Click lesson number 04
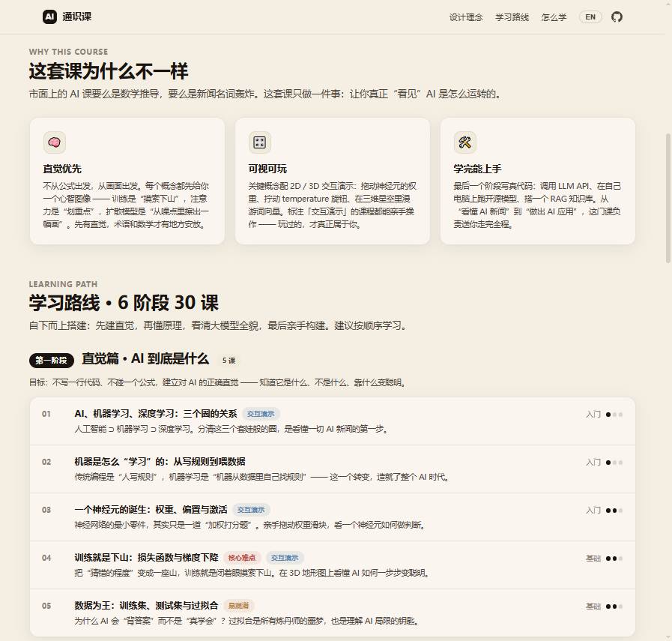This screenshot has height=641, width=672. coord(46,559)
